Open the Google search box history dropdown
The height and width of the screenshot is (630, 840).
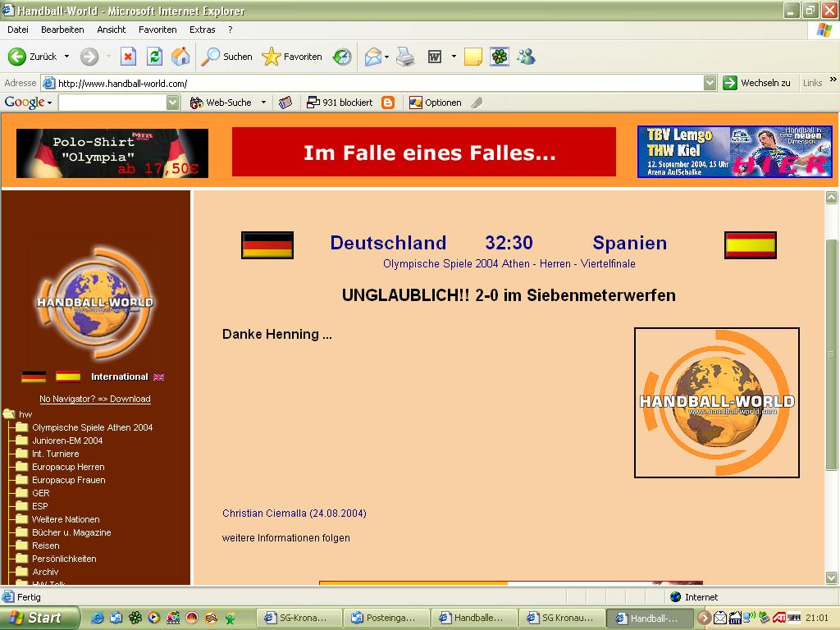click(x=172, y=103)
